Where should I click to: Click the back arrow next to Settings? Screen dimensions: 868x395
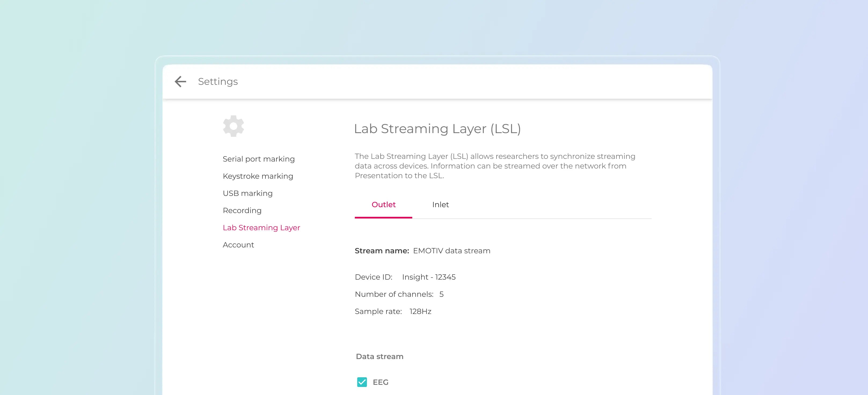(x=181, y=82)
